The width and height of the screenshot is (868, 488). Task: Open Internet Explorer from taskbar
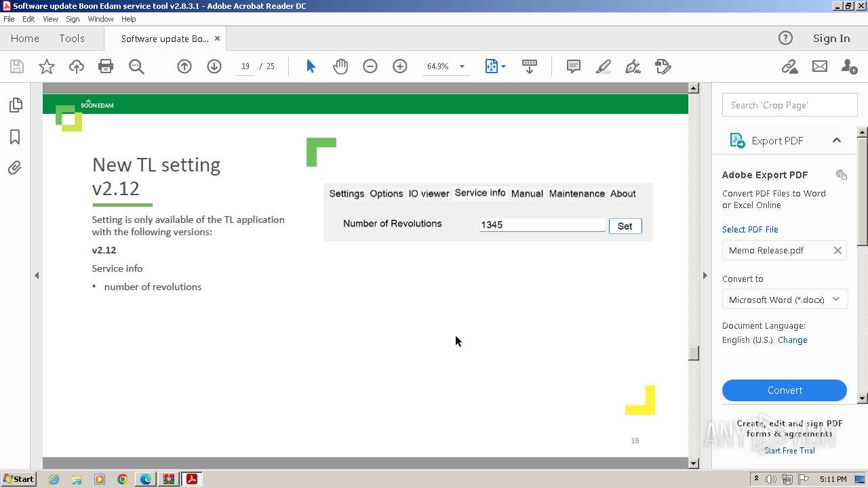[x=54, y=479]
